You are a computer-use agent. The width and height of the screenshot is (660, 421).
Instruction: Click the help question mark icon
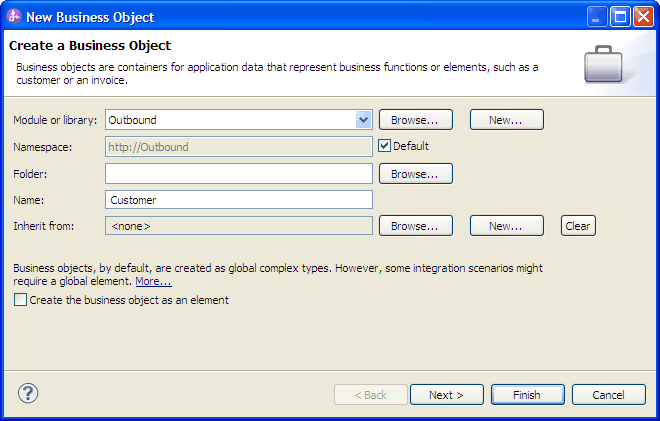(x=28, y=393)
